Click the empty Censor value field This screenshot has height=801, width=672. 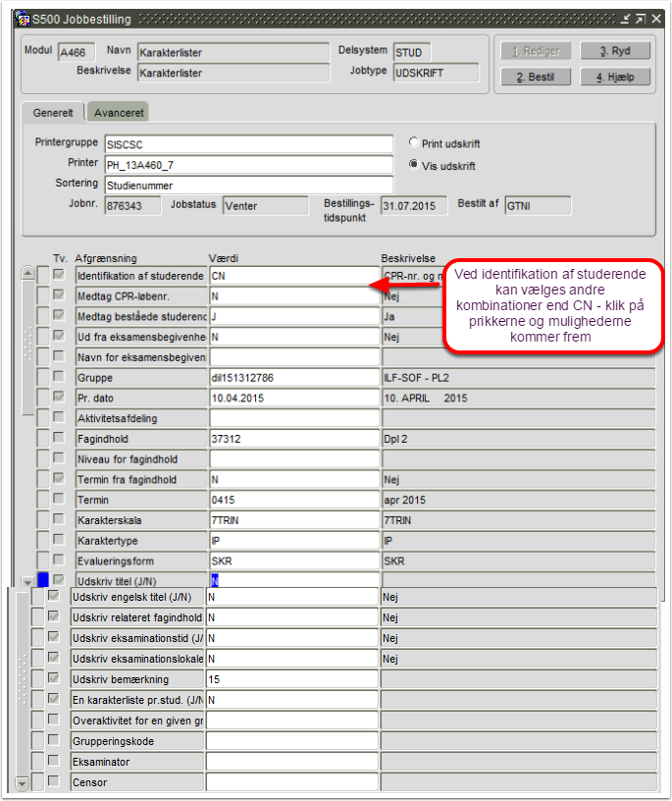(x=292, y=782)
